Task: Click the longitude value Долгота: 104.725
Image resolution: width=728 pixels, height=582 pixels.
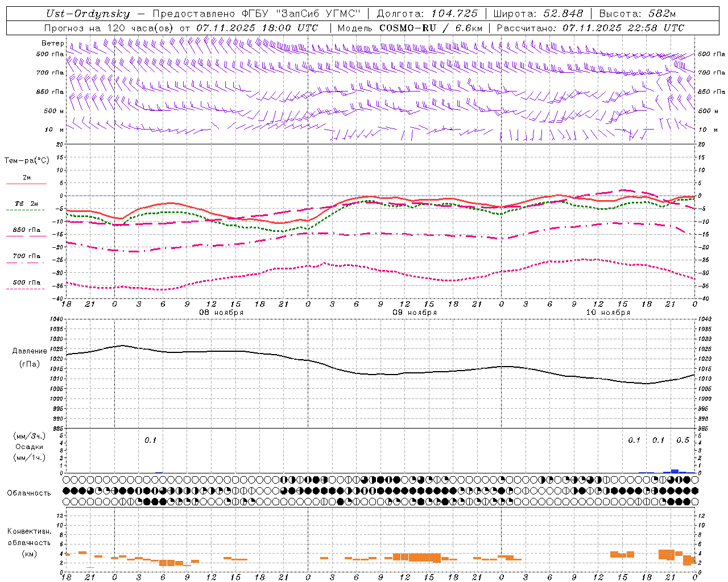Action: tap(427, 14)
